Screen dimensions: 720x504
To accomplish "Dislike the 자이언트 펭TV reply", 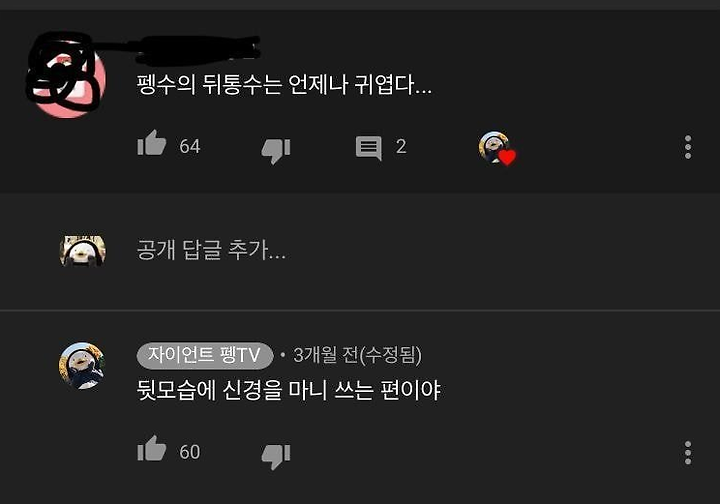I will coord(276,456).
